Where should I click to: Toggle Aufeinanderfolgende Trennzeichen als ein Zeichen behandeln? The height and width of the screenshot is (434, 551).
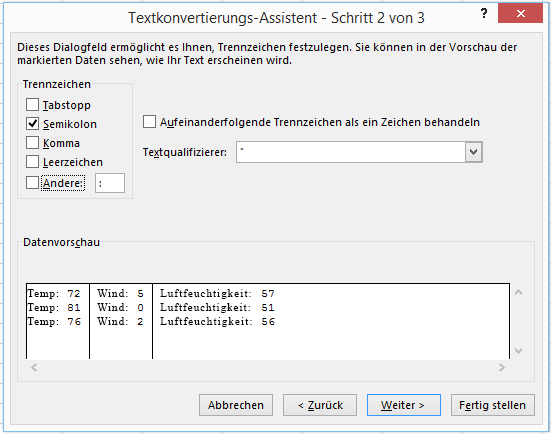point(149,122)
